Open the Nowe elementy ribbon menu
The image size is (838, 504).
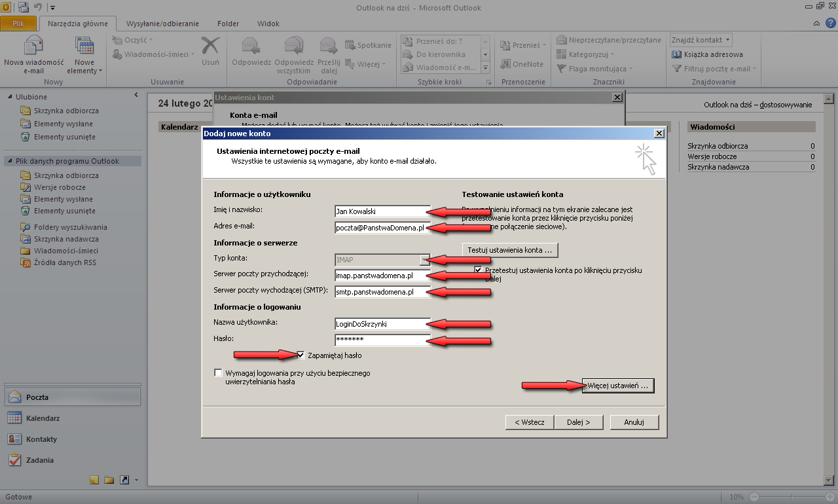tap(85, 54)
